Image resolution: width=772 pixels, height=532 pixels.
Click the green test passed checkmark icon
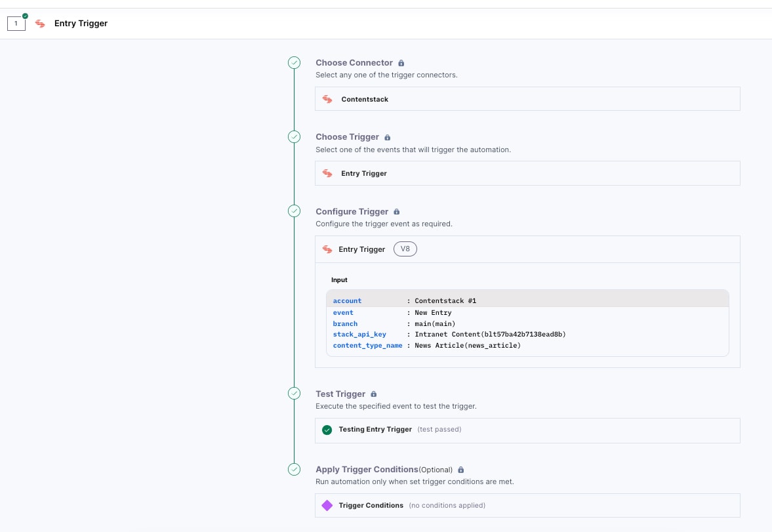327,430
